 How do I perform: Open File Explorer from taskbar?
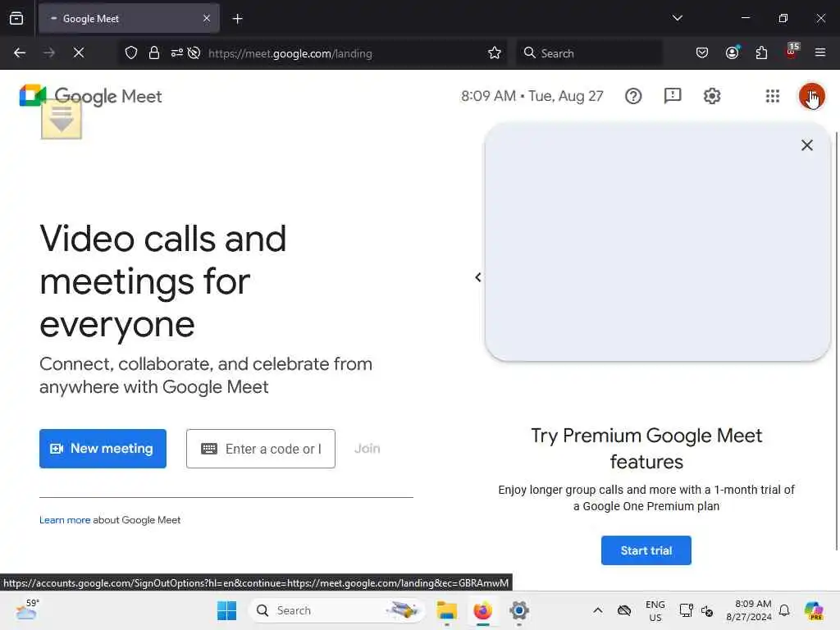446,610
